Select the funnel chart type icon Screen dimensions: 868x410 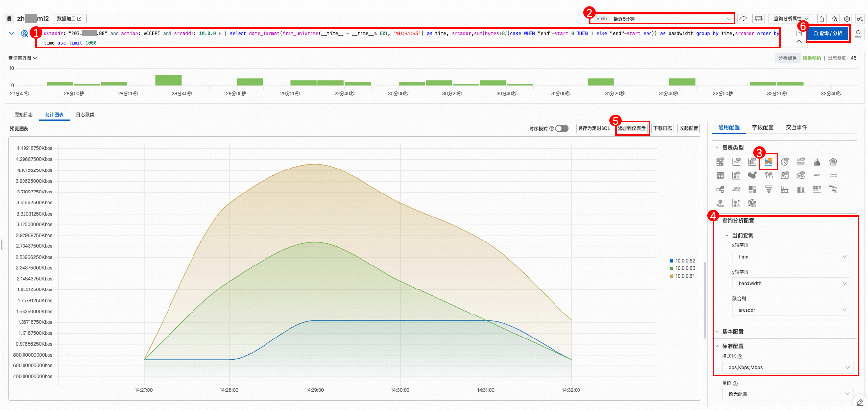[x=769, y=189]
